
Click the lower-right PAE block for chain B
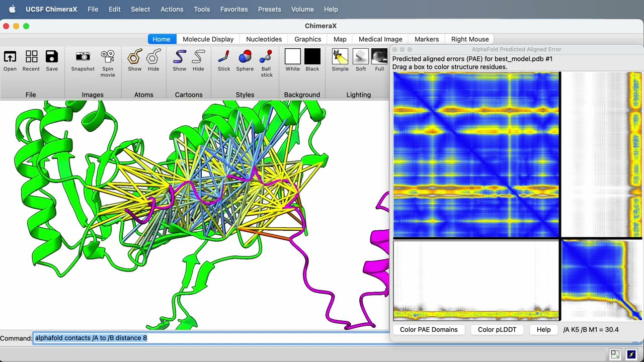602,280
